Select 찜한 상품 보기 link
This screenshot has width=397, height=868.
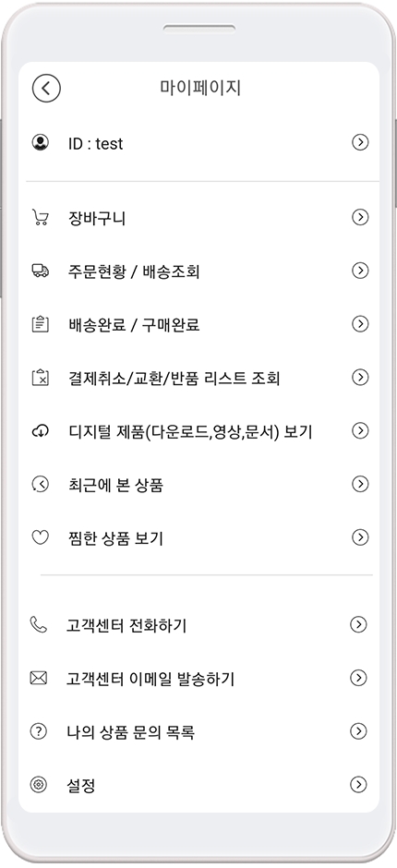[x=115, y=538]
